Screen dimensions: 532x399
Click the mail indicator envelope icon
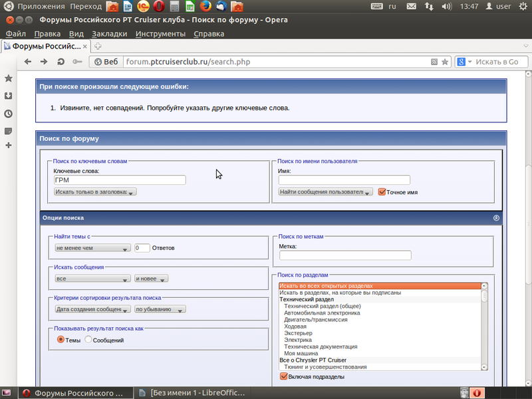[411, 6]
